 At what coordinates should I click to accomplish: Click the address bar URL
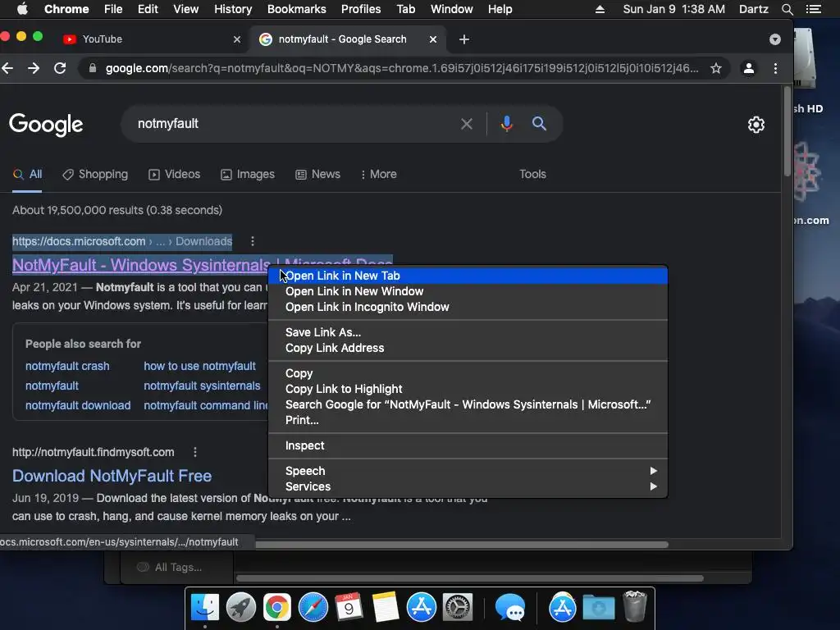tap(402, 68)
